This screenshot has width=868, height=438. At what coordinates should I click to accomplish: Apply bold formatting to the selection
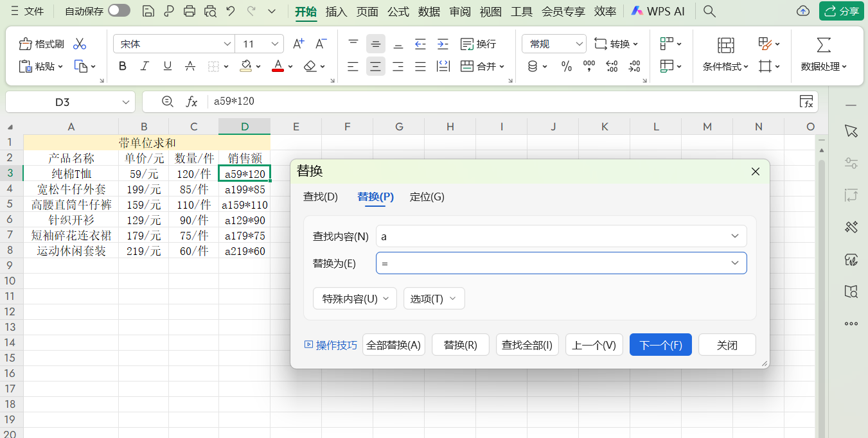[x=122, y=66]
